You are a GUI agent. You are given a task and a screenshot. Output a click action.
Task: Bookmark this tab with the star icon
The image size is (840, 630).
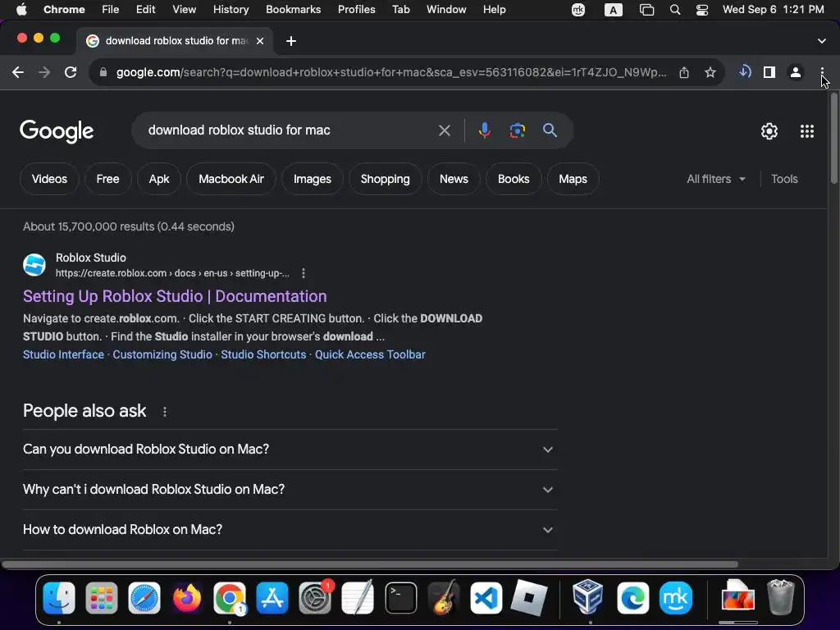(710, 72)
